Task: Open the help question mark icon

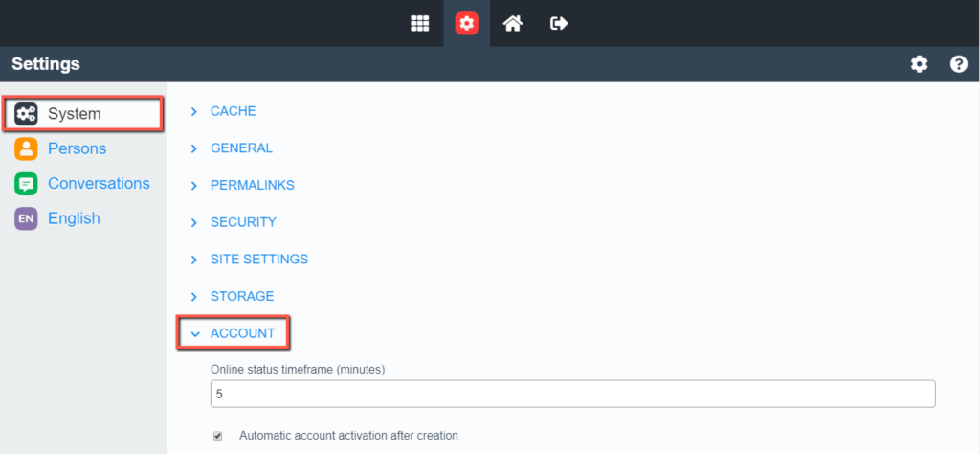Action: [x=959, y=64]
